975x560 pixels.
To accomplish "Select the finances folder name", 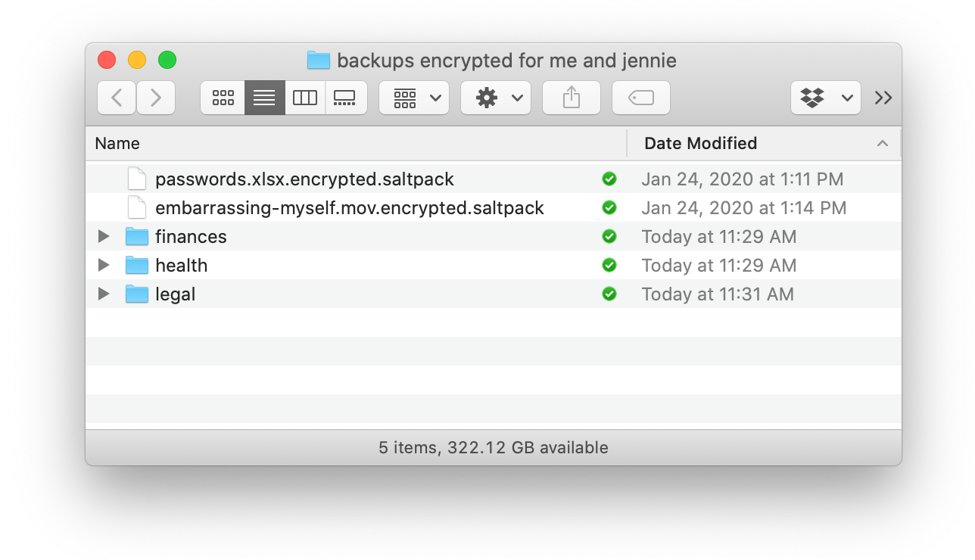I will click(191, 237).
